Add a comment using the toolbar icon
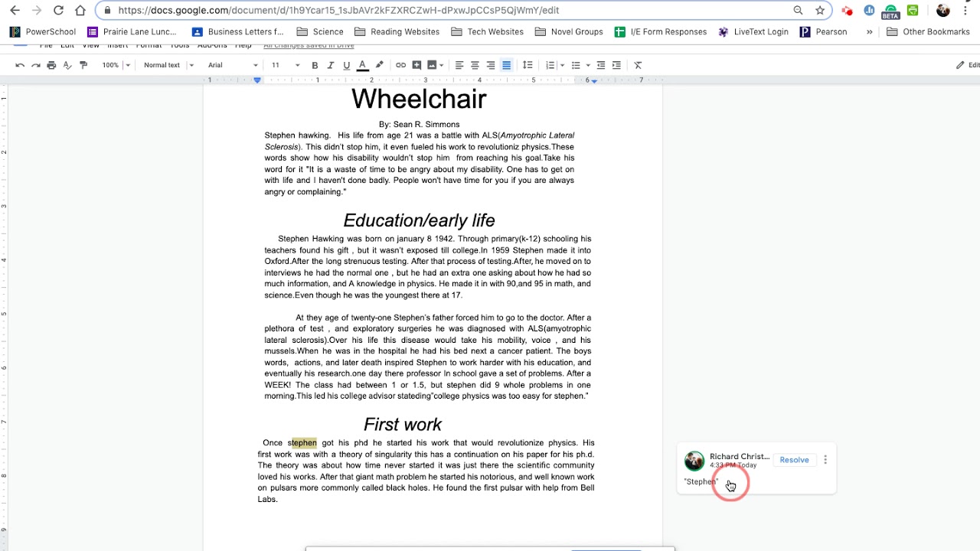 (416, 65)
